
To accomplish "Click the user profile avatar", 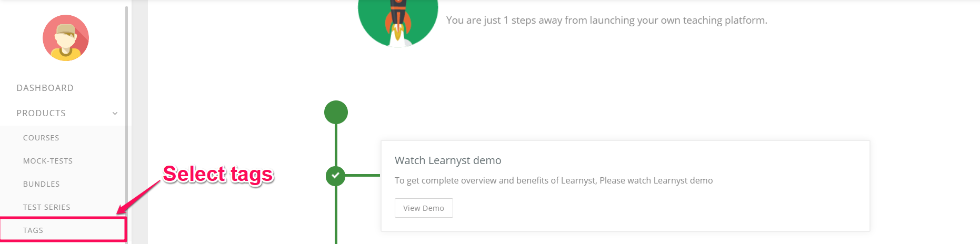I will click(x=66, y=38).
